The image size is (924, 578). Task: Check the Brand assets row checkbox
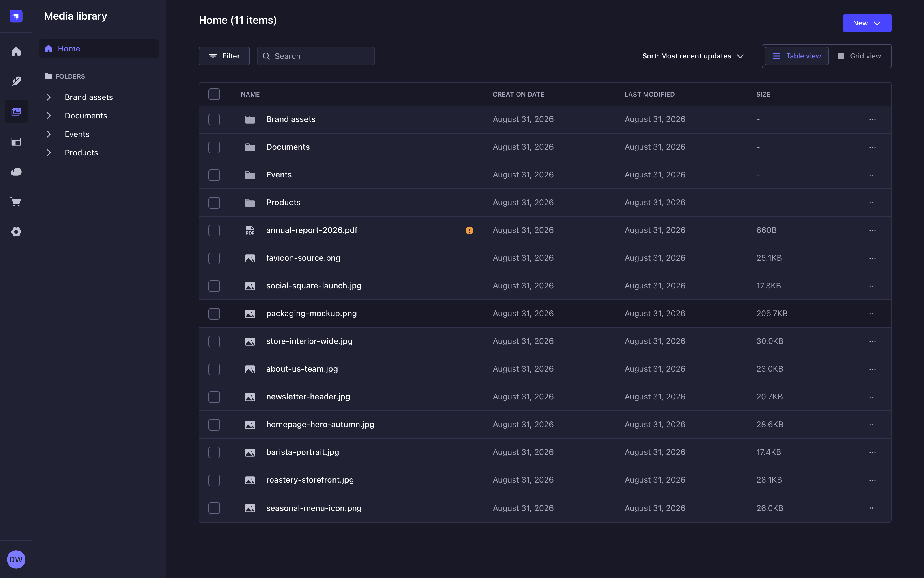214,120
